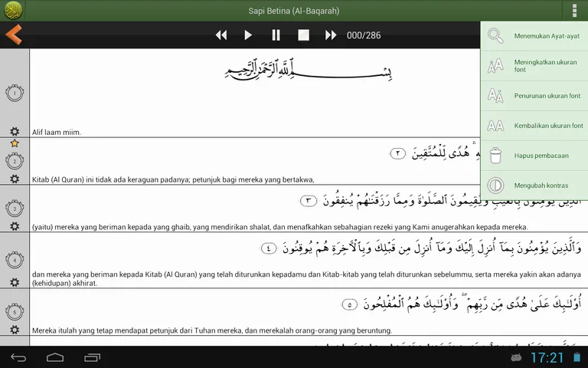Open Android recent apps button

click(x=92, y=357)
